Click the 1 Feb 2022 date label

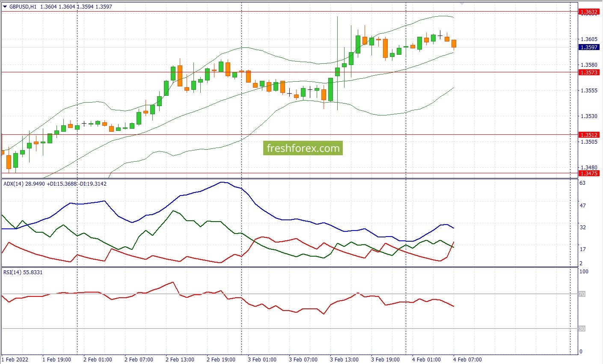coord(15,360)
